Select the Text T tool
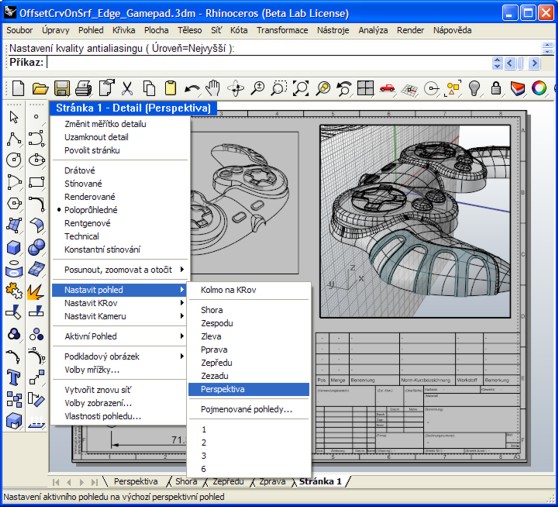Viewport: 558px width, 507px height. 14,377
